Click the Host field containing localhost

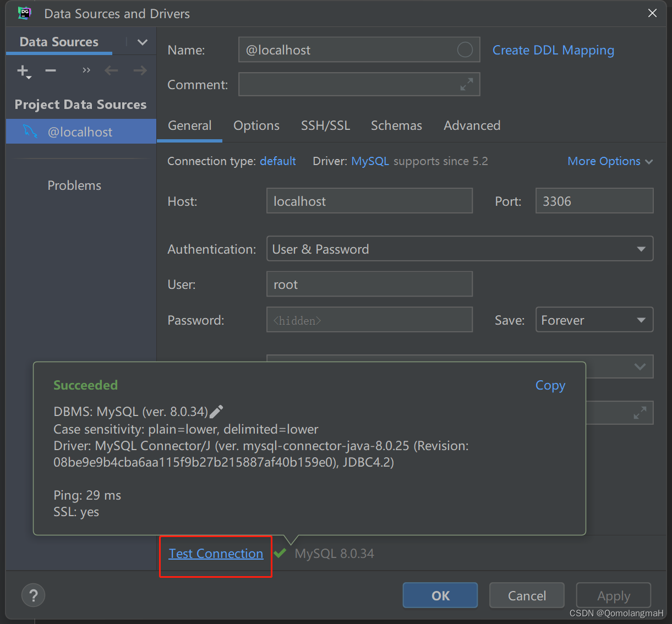(x=369, y=201)
